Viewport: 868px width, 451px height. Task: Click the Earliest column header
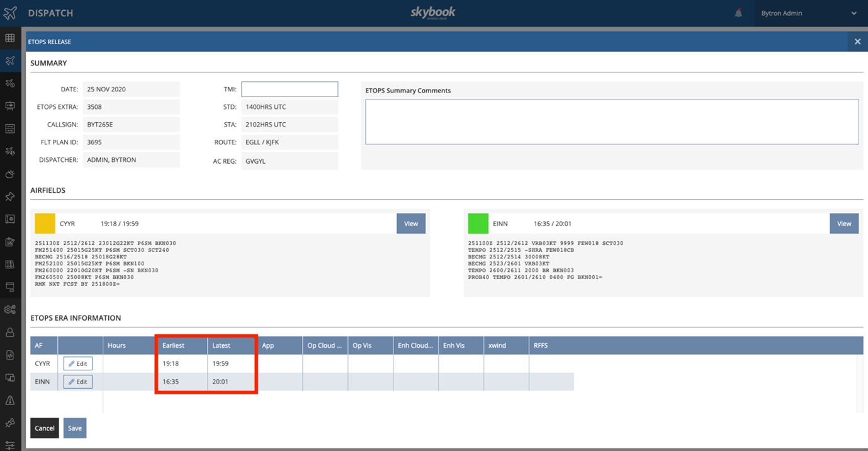click(x=183, y=345)
